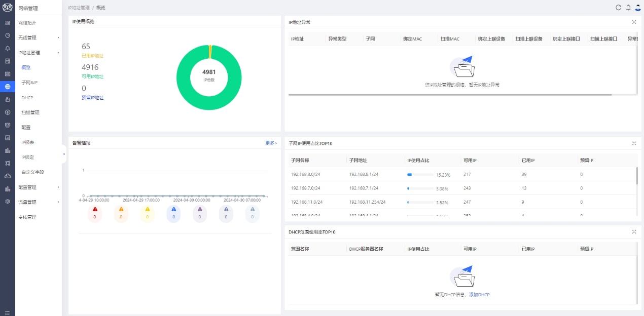Toggle the sidebar menu lines icon
The width and height of the screenshot is (644, 316).
tap(8, 313)
